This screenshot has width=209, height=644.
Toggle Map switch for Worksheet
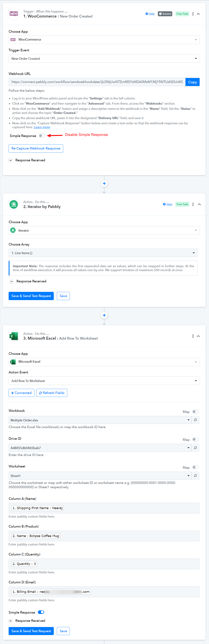[x=196, y=467]
